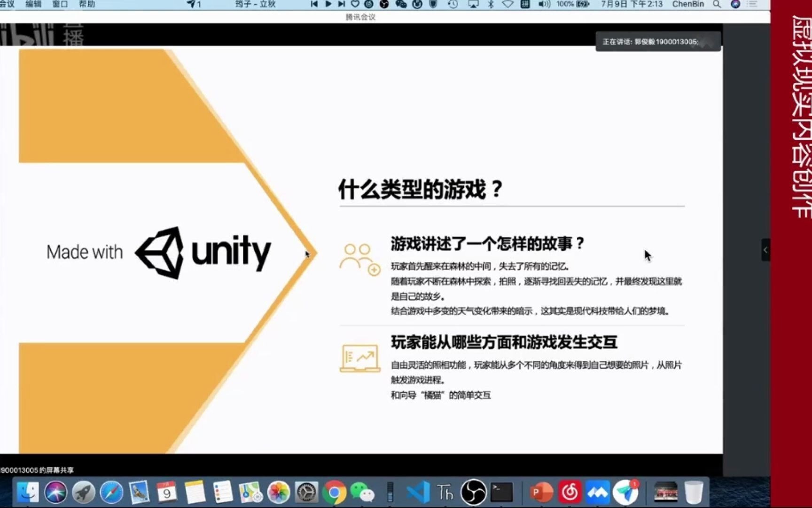
Task: Open PowerPoint in the Dock
Action: (x=542, y=492)
